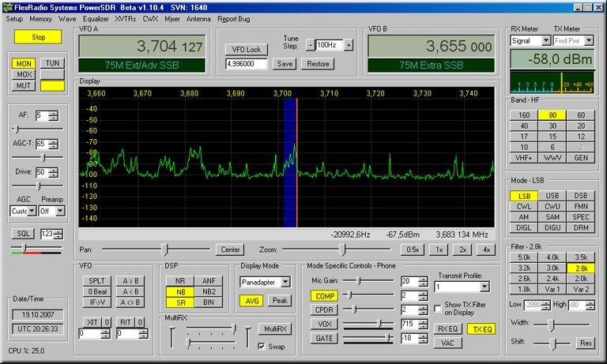Viewport: 607px width, 364px height.
Task: Toggle the MON monitor button
Action: pyautogui.click(x=24, y=63)
